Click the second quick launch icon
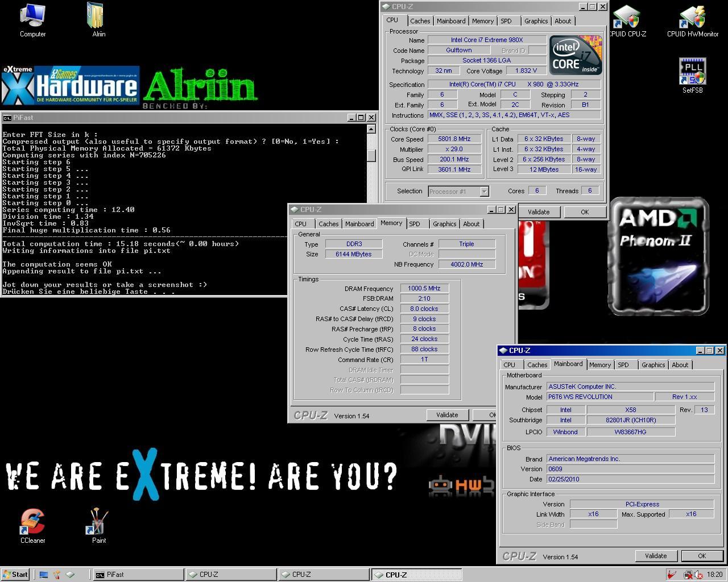This screenshot has width=728, height=582. (x=56, y=575)
